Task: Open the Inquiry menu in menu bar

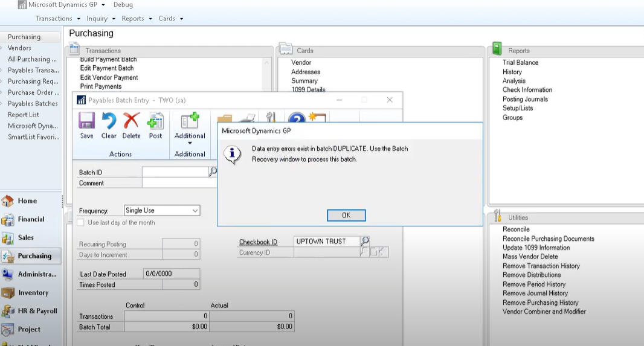Action: pos(100,19)
